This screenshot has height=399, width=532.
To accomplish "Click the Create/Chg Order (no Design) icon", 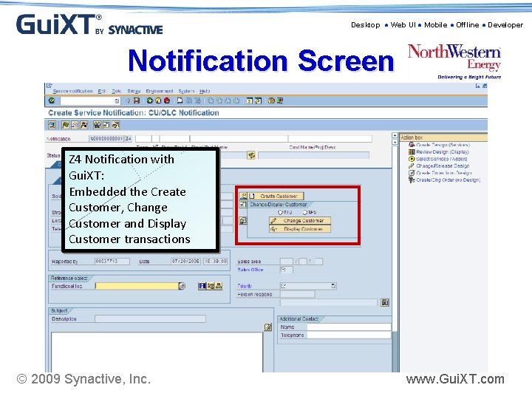I will (412, 180).
